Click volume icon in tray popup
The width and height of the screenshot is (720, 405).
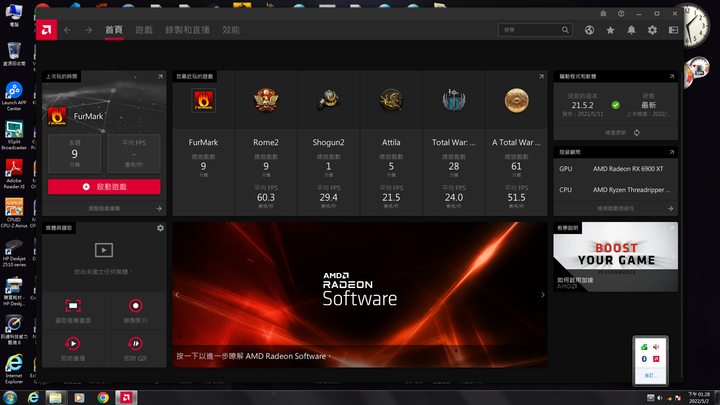[x=656, y=347]
